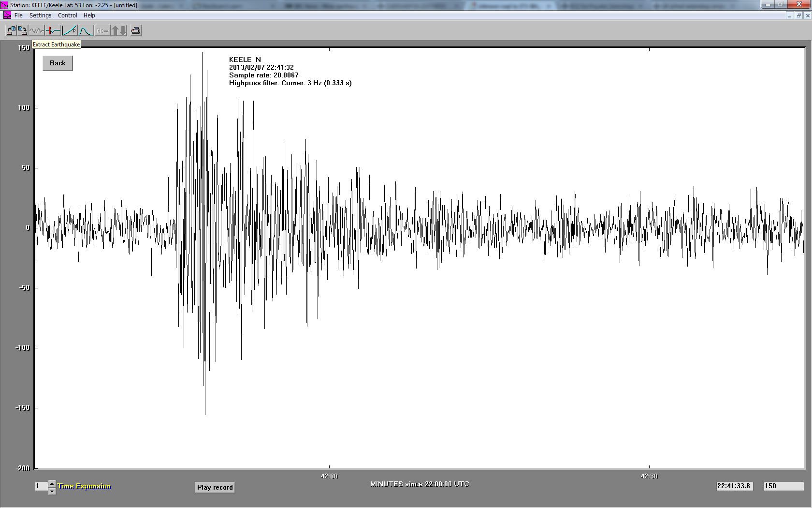Screen dimensions: 812x508
Task: Click the P-wave travel time curve icon
Action: tap(70, 30)
